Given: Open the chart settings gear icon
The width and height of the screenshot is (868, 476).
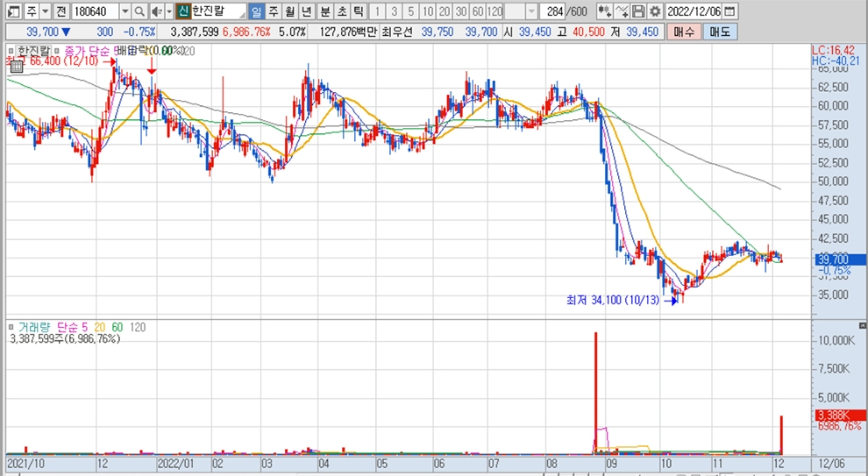Looking at the screenshot, I should pos(655,11).
